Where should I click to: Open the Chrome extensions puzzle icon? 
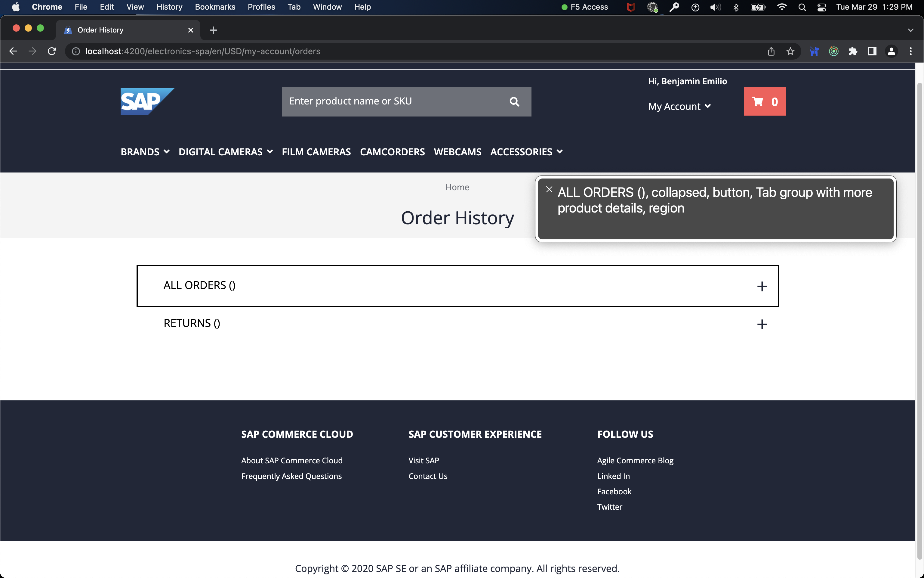(853, 51)
